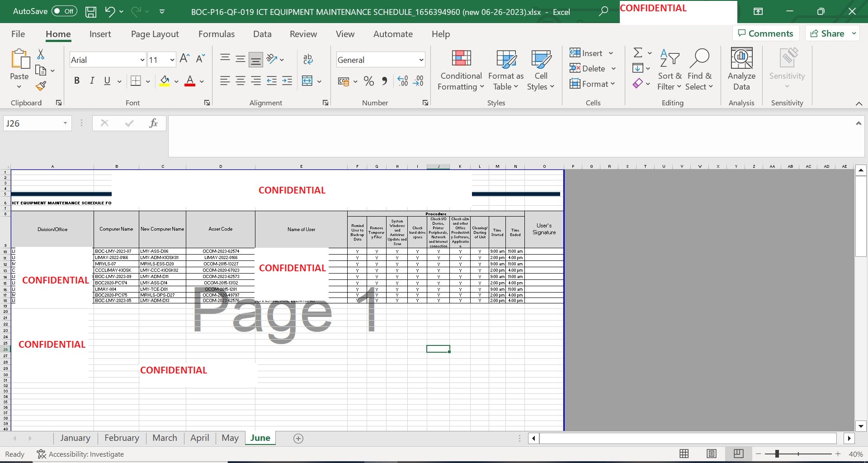Toggle Align Left button
This screenshot has width=868, height=463.
click(225, 81)
